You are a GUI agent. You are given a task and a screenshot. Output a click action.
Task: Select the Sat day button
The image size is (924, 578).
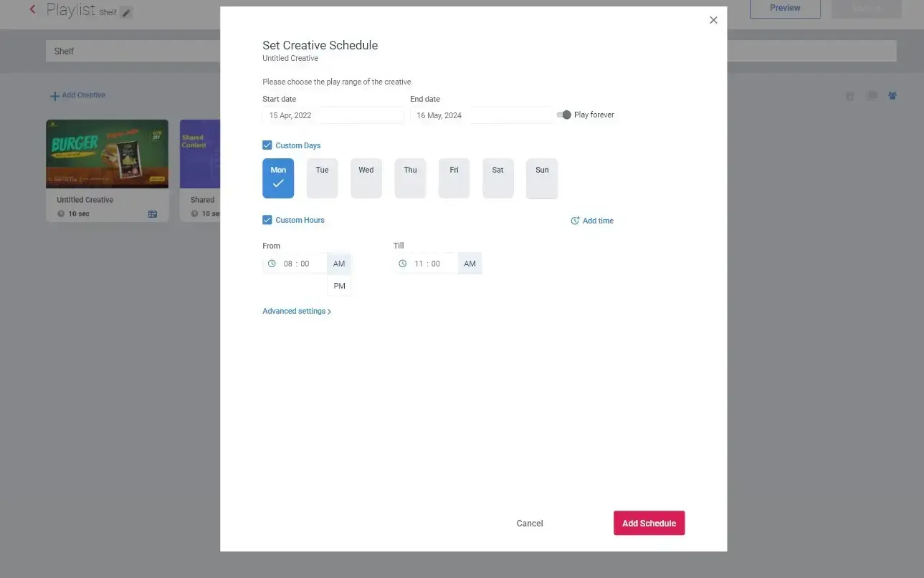(x=497, y=178)
